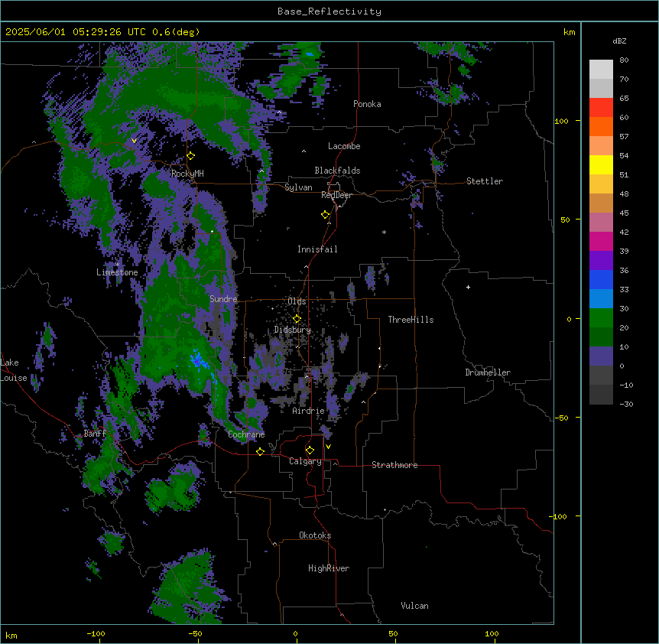The height and width of the screenshot is (644, 659).
Task: Click the yellow diamond marker above Calgary label
Action: [310, 450]
